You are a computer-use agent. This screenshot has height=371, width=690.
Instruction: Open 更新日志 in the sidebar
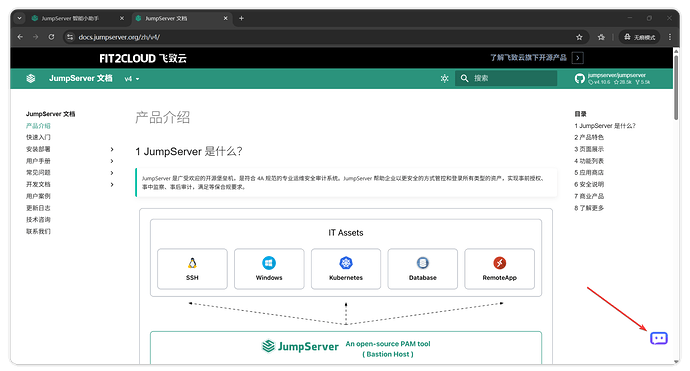click(38, 208)
